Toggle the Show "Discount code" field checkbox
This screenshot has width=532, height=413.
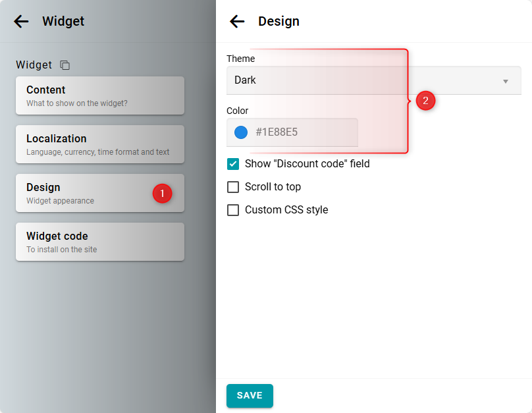point(233,163)
